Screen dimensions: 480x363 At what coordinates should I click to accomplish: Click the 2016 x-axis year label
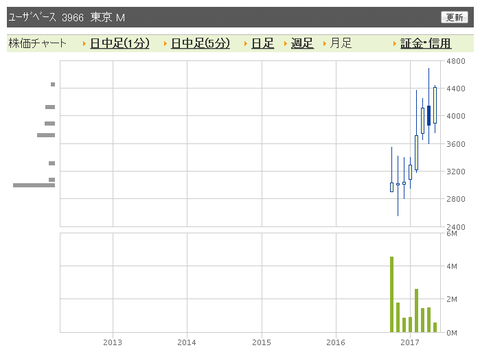click(336, 342)
